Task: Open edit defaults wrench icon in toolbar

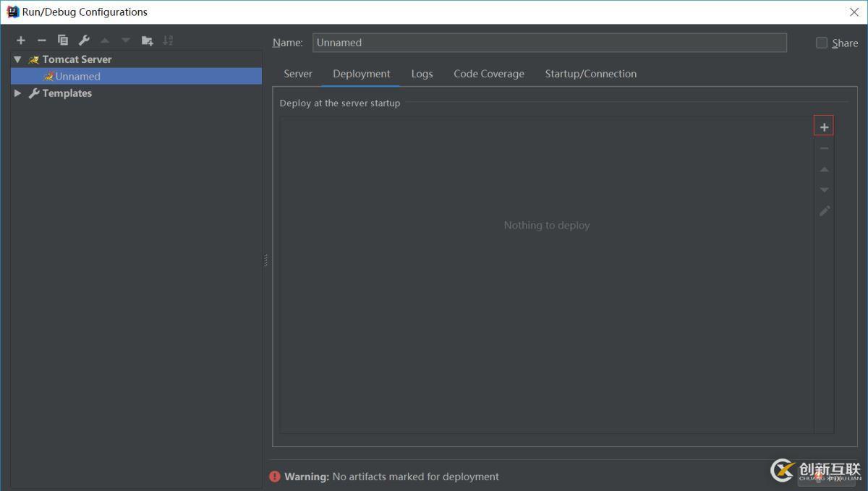Action: click(84, 40)
